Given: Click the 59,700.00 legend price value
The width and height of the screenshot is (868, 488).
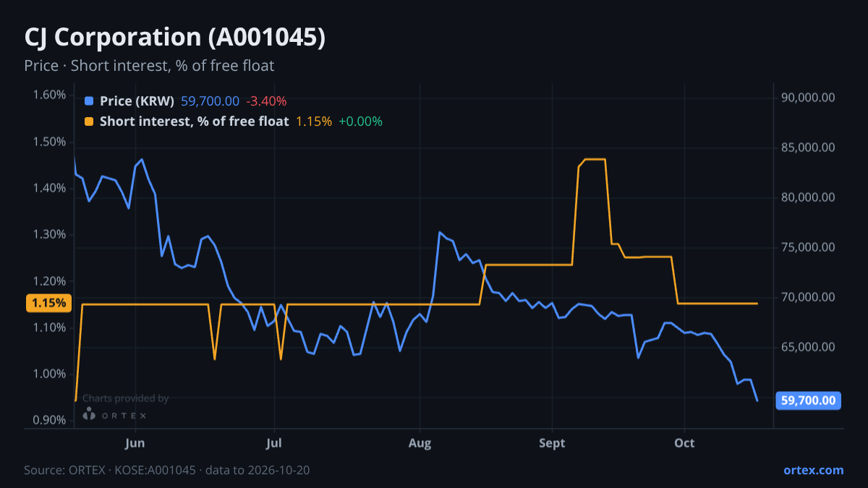Looking at the screenshot, I should (x=210, y=101).
